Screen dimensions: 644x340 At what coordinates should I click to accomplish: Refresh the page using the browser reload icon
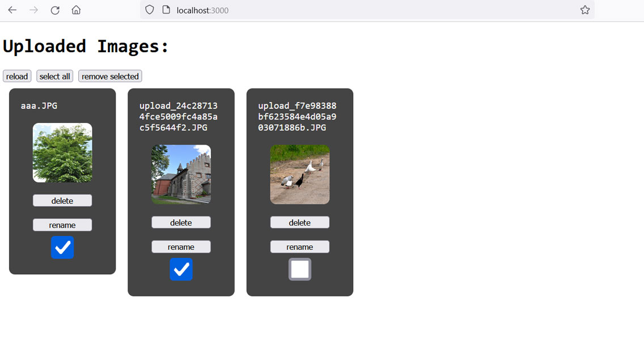click(x=55, y=10)
